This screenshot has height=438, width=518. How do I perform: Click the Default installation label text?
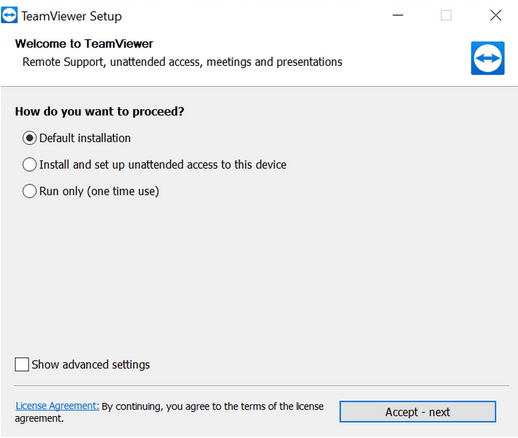[85, 138]
